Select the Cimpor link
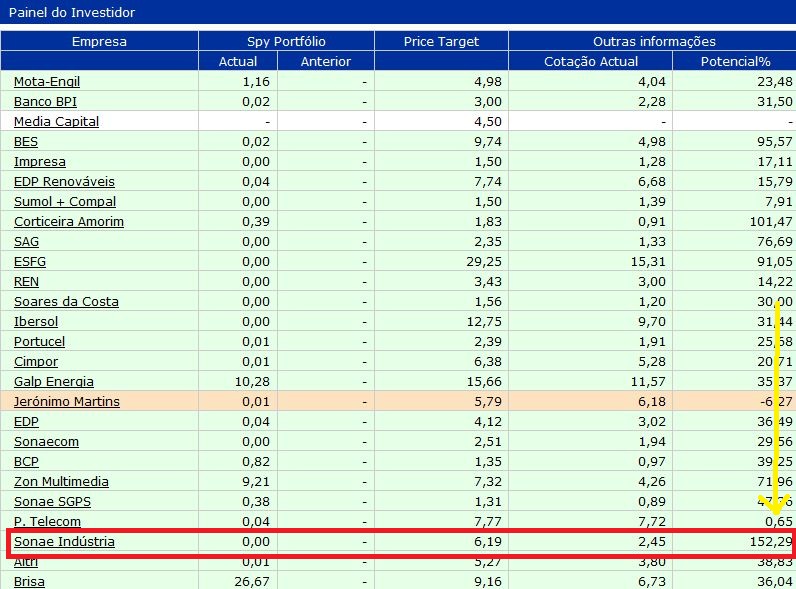The height and width of the screenshot is (589, 796). click(36, 362)
